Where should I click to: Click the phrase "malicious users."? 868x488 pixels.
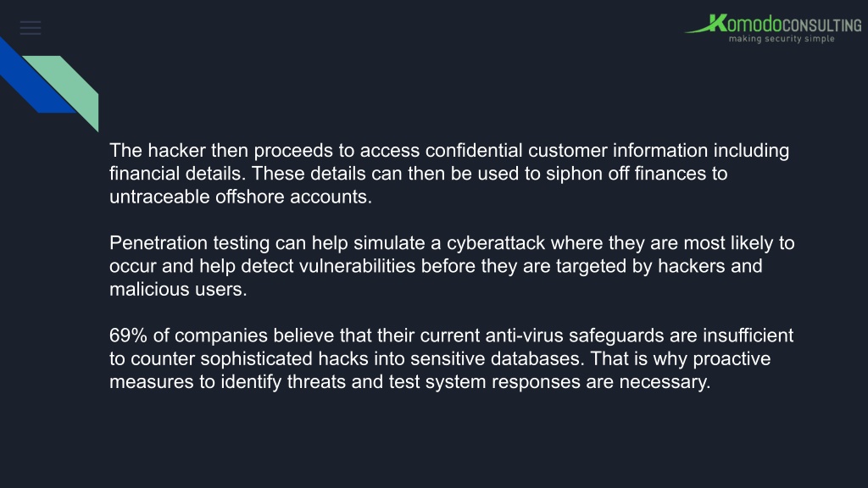click(178, 290)
